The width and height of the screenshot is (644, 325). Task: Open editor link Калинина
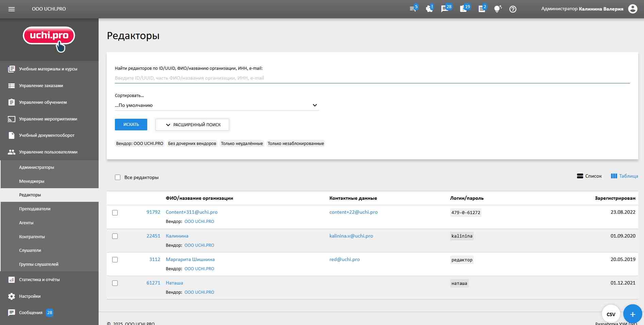point(177,236)
